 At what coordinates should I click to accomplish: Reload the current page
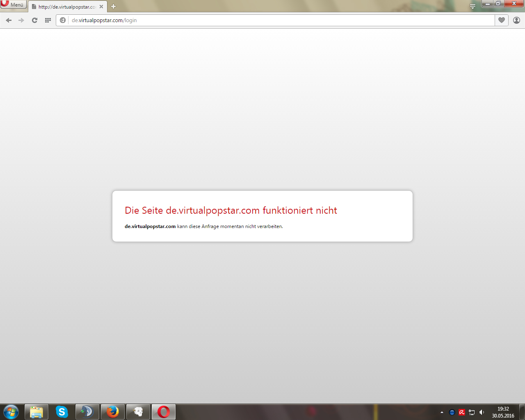coord(34,20)
